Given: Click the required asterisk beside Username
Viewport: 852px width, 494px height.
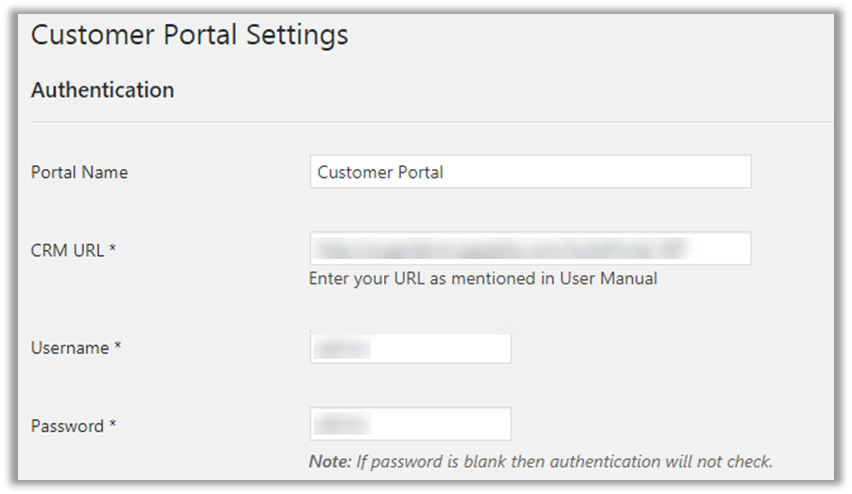Looking at the screenshot, I should [x=118, y=347].
